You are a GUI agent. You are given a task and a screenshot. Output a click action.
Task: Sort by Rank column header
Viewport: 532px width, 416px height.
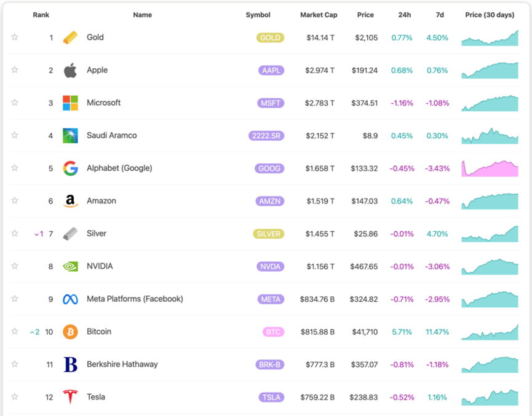[x=41, y=15]
